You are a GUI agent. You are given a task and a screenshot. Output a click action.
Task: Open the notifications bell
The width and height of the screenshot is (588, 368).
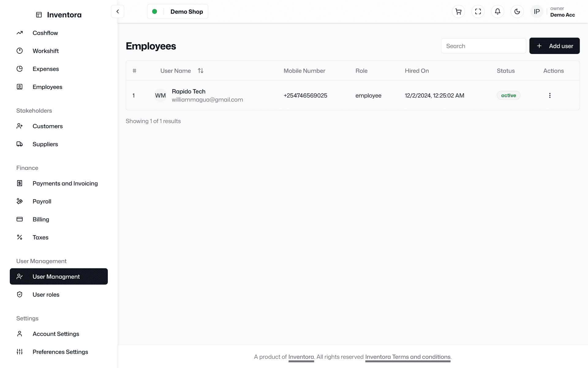(498, 12)
